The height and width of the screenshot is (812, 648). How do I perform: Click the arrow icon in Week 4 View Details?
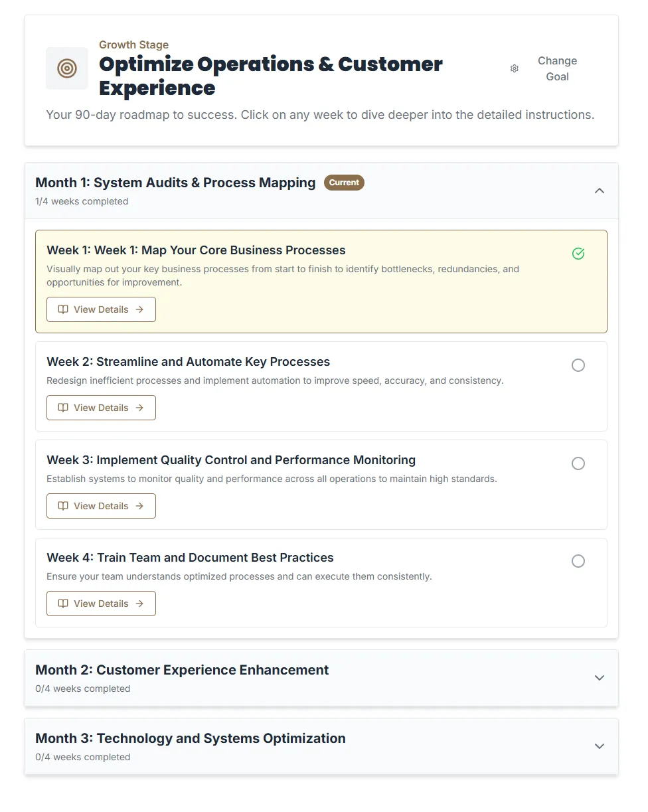(x=139, y=604)
